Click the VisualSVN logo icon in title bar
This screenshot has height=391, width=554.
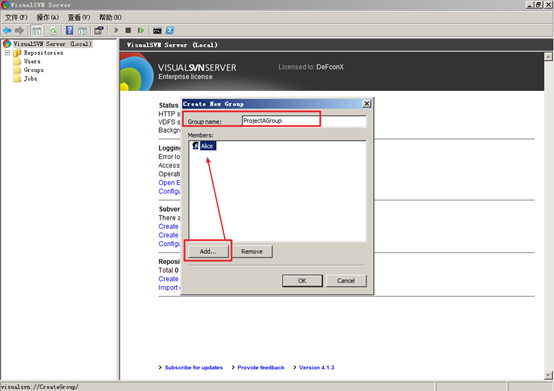pyautogui.click(x=5, y=5)
